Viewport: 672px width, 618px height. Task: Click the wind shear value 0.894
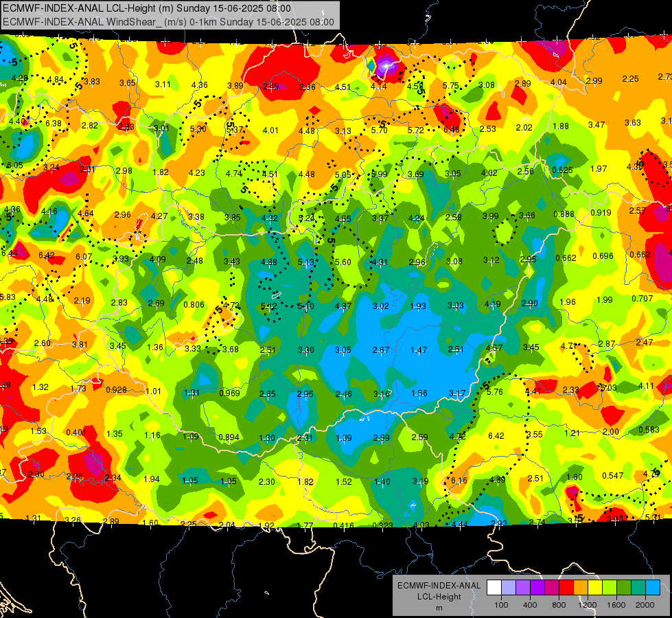[x=229, y=437]
